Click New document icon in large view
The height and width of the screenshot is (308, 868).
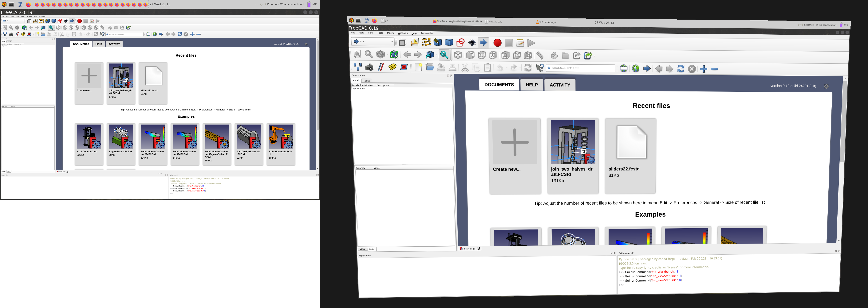coord(418,67)
